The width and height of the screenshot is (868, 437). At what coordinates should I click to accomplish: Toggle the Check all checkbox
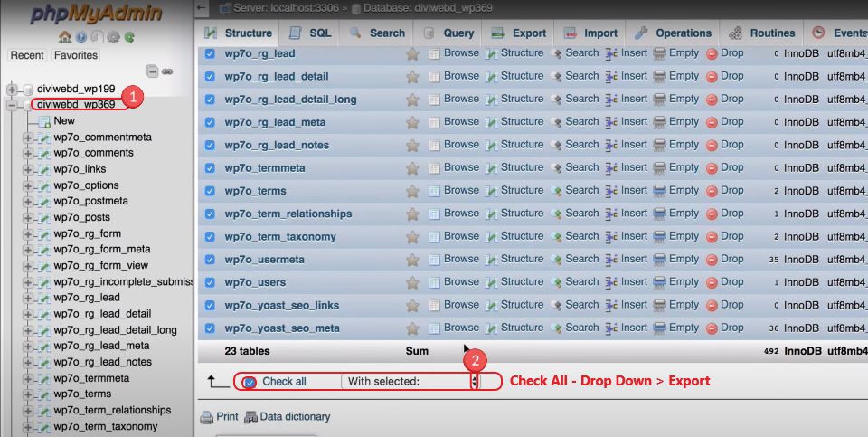click(x=250, y=382)
